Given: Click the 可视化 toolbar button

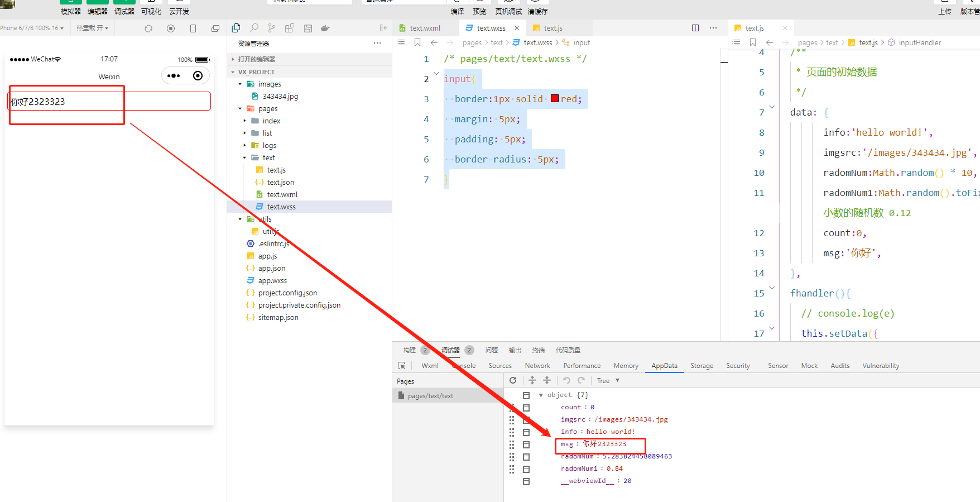Looking at the screenshot, I should click(151, 7).
